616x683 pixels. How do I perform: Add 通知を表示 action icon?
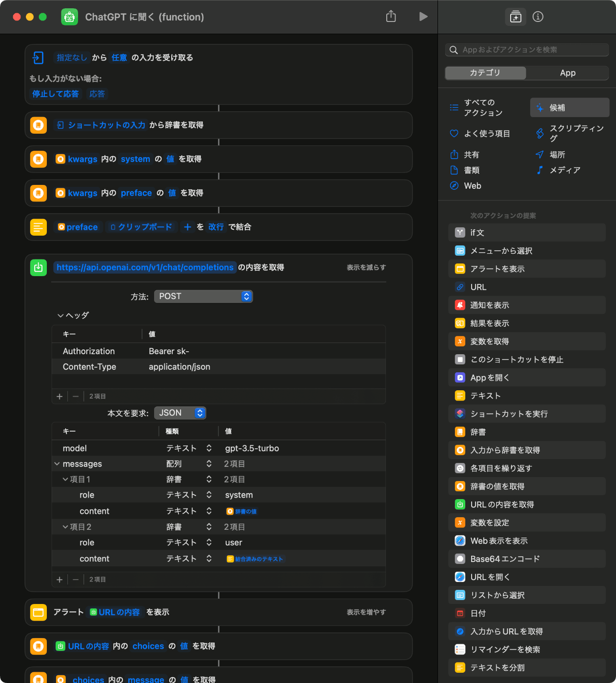460,305
